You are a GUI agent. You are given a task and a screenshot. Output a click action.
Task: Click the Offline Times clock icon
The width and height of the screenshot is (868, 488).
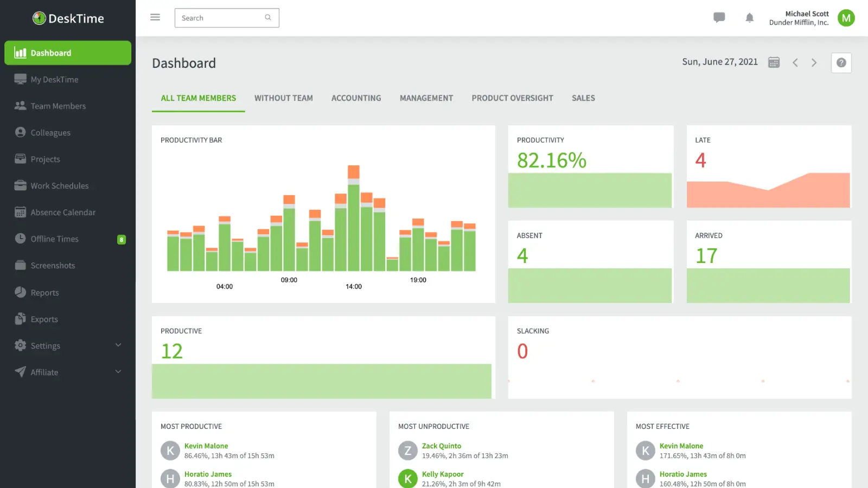pyautogui.click(x=20, y=239)
